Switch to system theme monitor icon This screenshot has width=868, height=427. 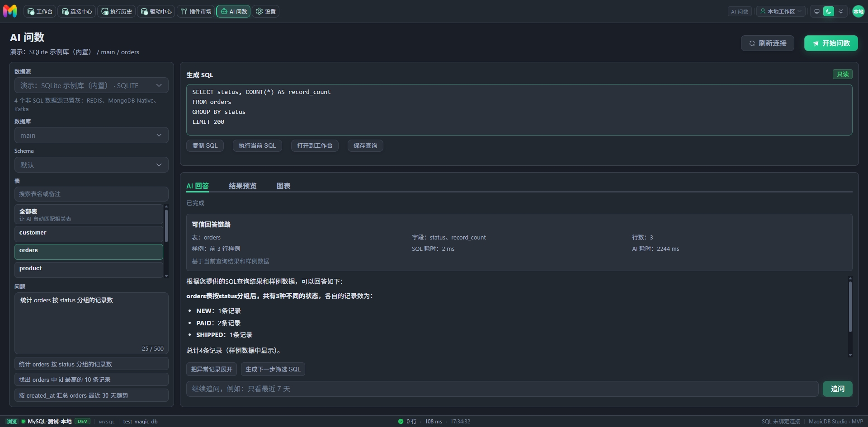pos(816,12)
